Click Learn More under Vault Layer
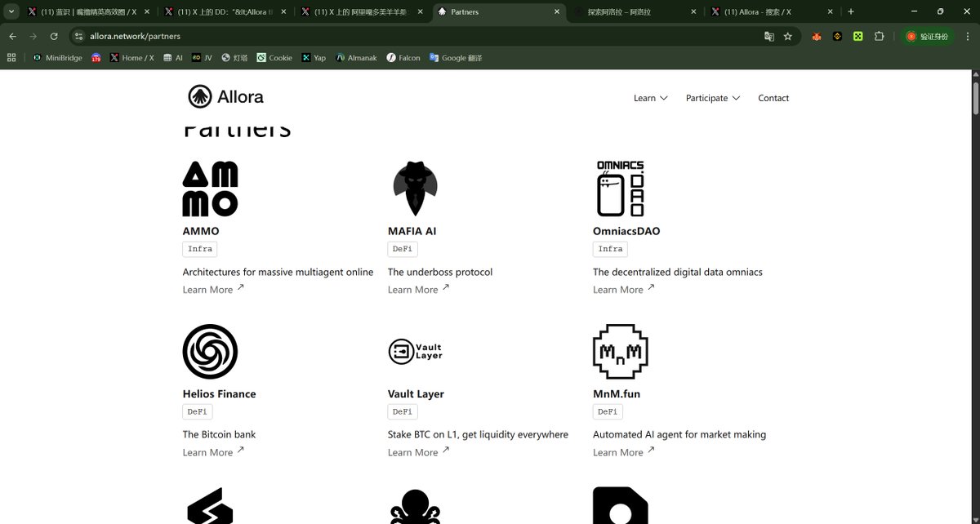The width and height of the screenshot is (980, 524). [418, 451]
